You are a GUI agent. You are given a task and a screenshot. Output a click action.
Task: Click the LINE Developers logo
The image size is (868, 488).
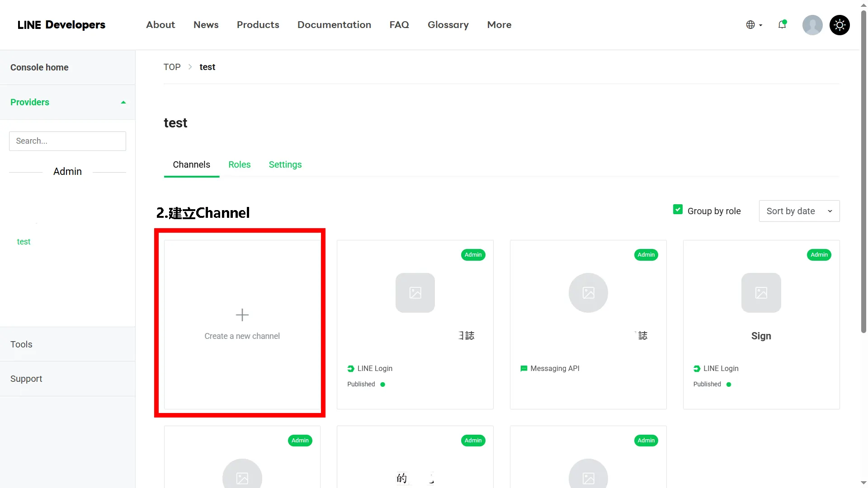click(61, 25)
